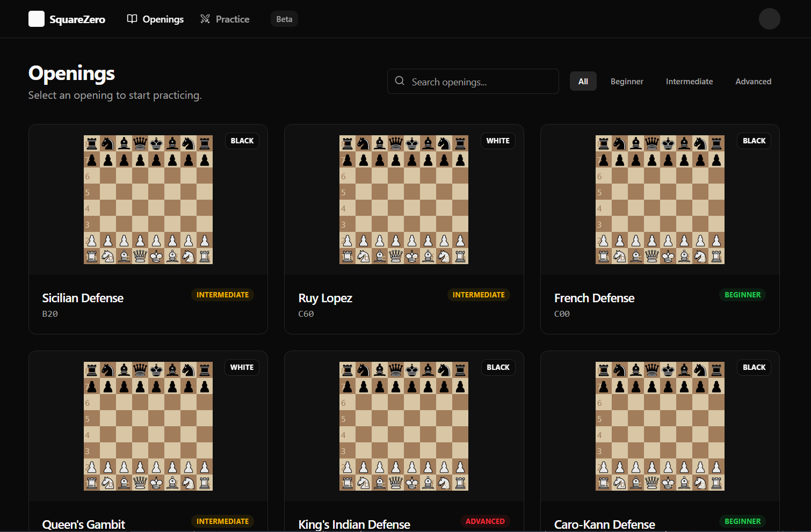Click the BEGINNER tag on French Defense
The width and height of the screenshot is (811, 532).
[x=743, y=295]
